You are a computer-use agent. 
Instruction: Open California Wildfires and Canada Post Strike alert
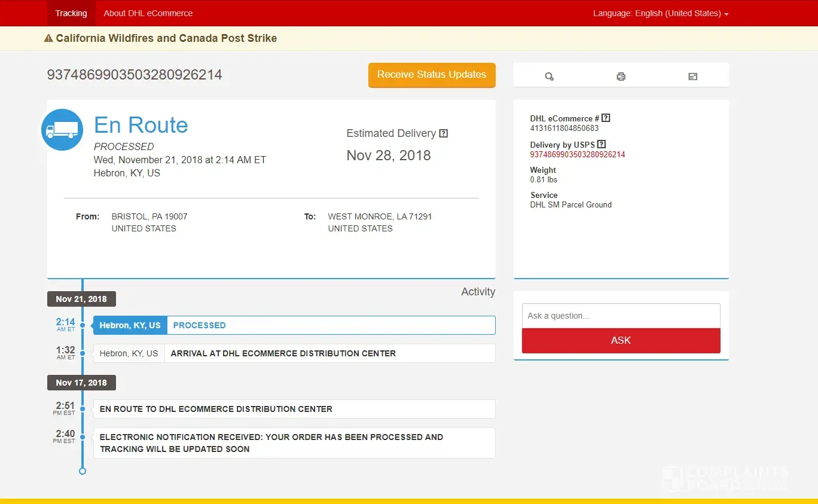[166, 38]
